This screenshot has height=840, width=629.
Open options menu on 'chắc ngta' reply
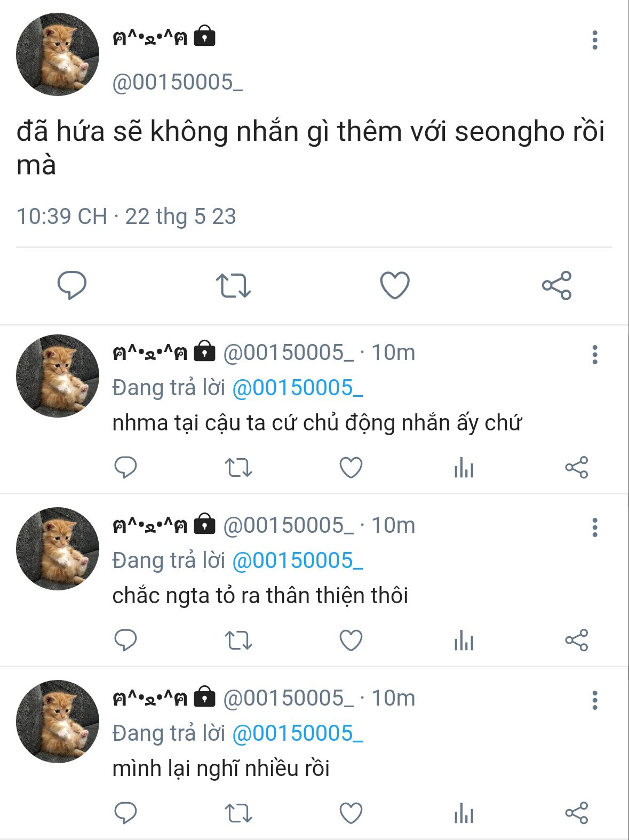point(595,527)
